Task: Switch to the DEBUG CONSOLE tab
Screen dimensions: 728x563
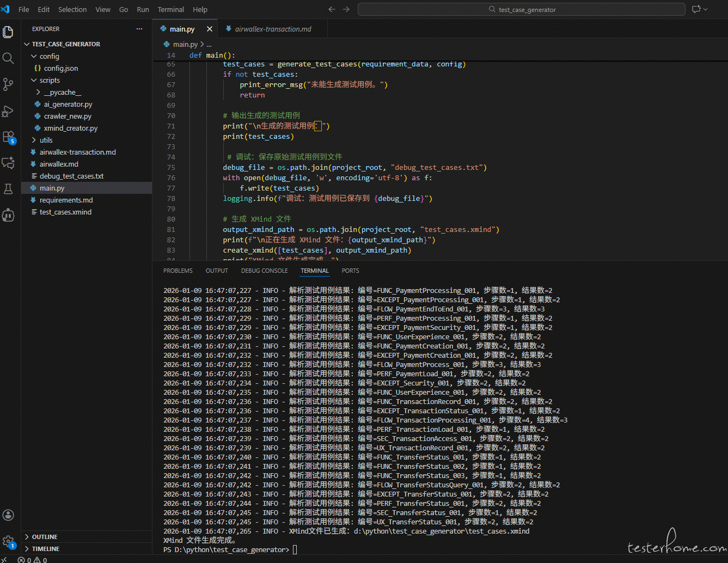Action: 264,271
